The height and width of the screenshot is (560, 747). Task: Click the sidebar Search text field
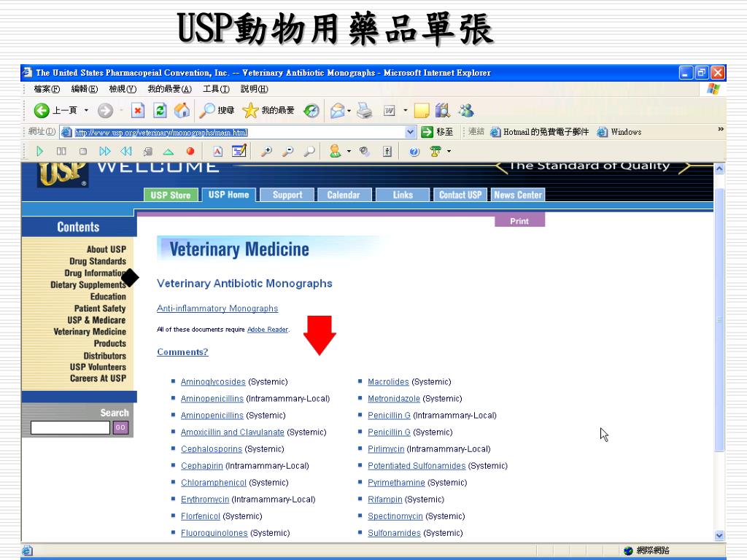pyautogui.click(x=70, y=427)
